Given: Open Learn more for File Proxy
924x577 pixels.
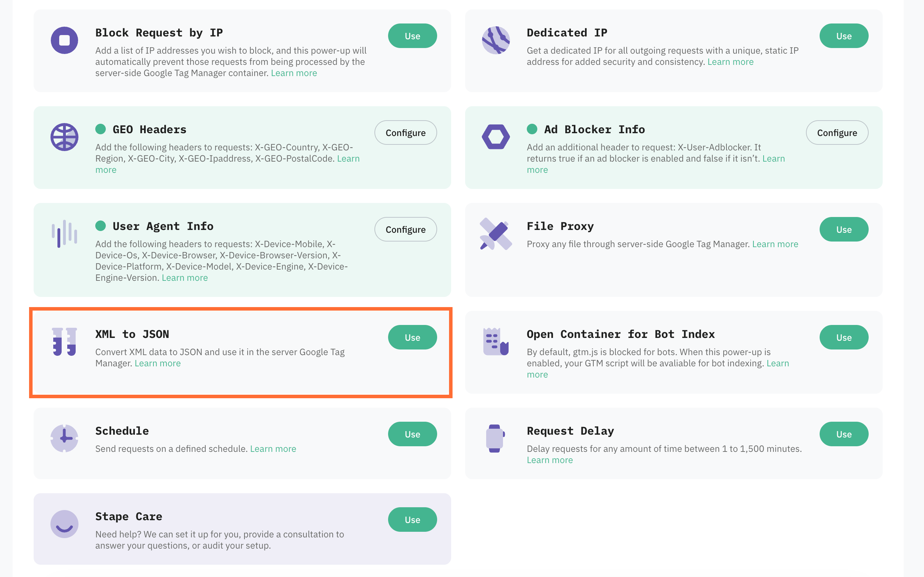Looking at the screenshot, I should pyautogui.click(x=775, y=244).
